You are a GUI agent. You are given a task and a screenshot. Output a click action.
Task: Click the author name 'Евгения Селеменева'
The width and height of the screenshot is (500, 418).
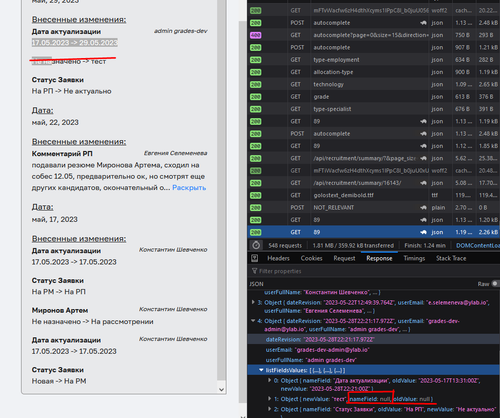[175, 153]
